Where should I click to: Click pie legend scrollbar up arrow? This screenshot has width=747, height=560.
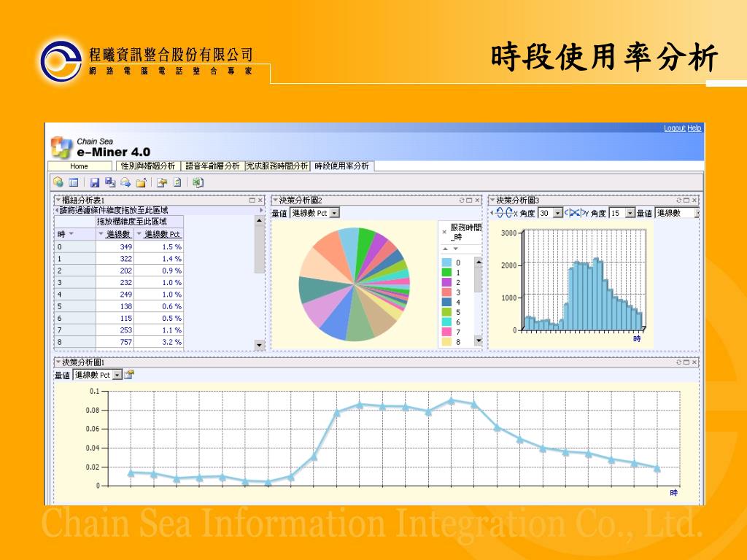(479, 262)
